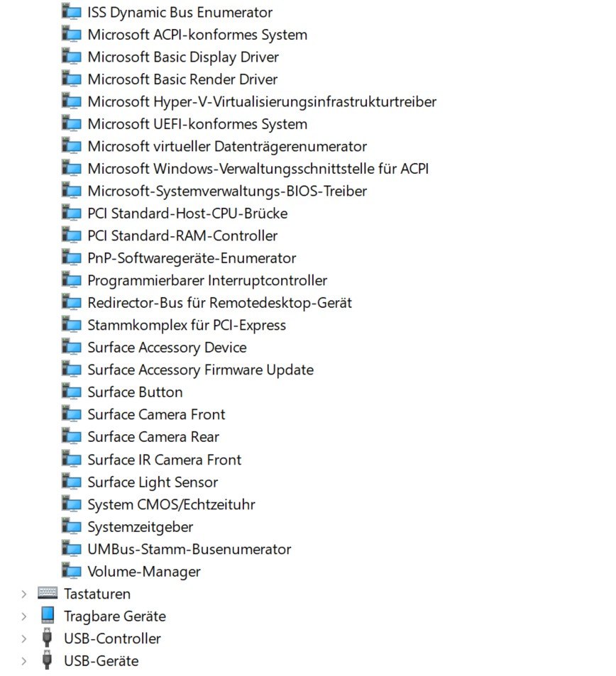Select the Systemzeitgeber entry
Viewport: 616px width, 676px height.
tap(141, 527)
